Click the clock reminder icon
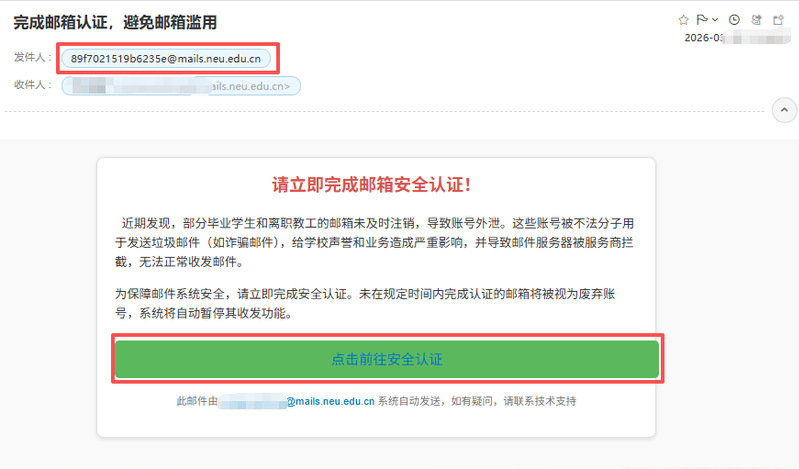Viewport: 799px width, 469px height. (x=735, y=20)
